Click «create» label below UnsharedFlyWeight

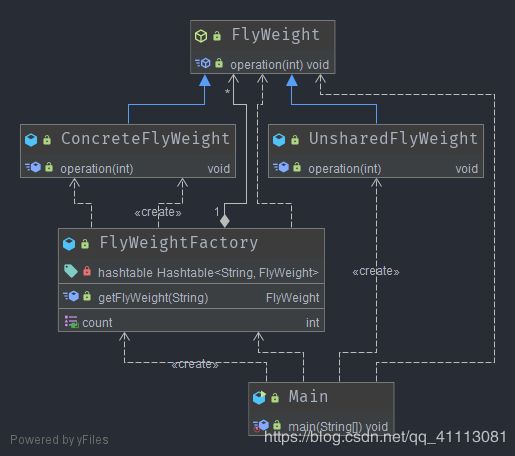tap(376, 271)
